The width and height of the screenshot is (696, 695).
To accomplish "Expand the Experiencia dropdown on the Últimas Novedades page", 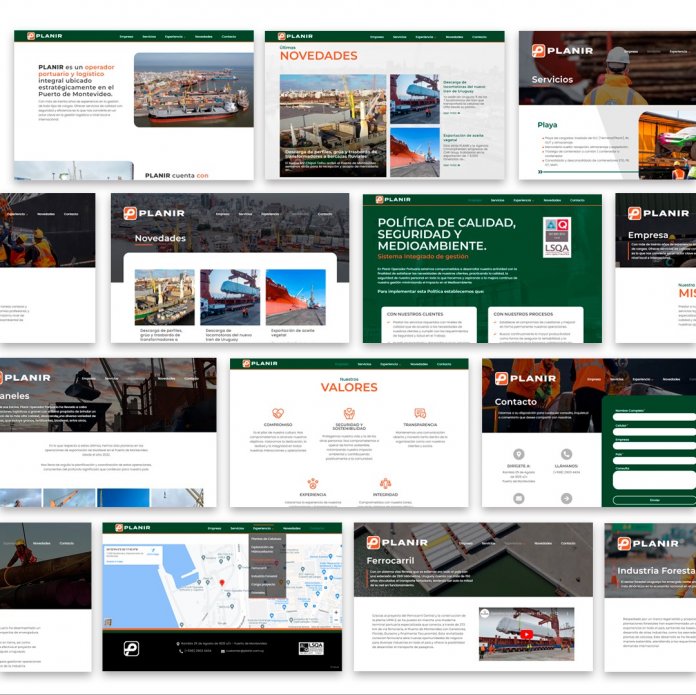I will (x=425, y=37).
